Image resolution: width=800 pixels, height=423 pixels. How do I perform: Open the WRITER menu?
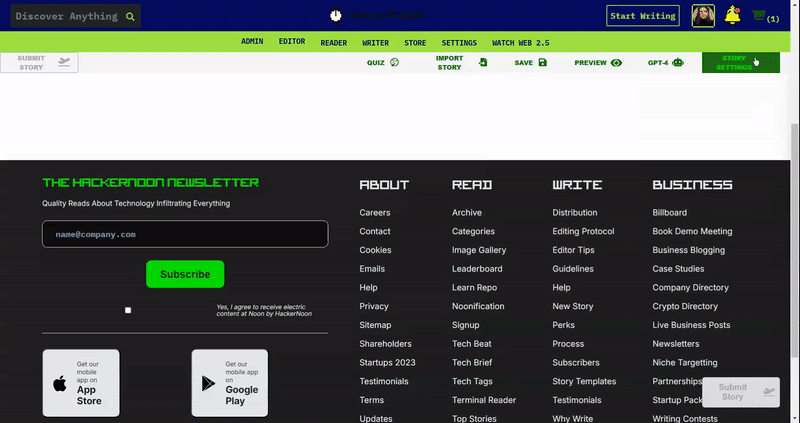376,43
